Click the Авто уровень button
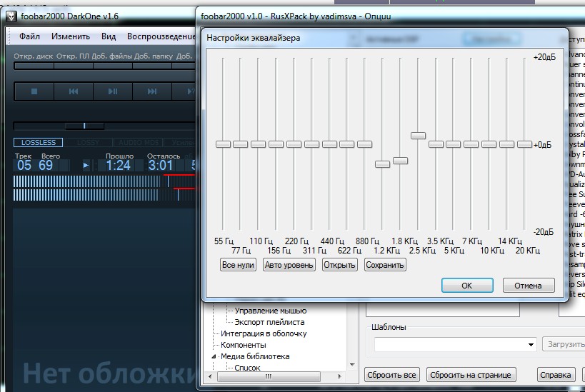585x392 pixels. click(x=289, y=265)
